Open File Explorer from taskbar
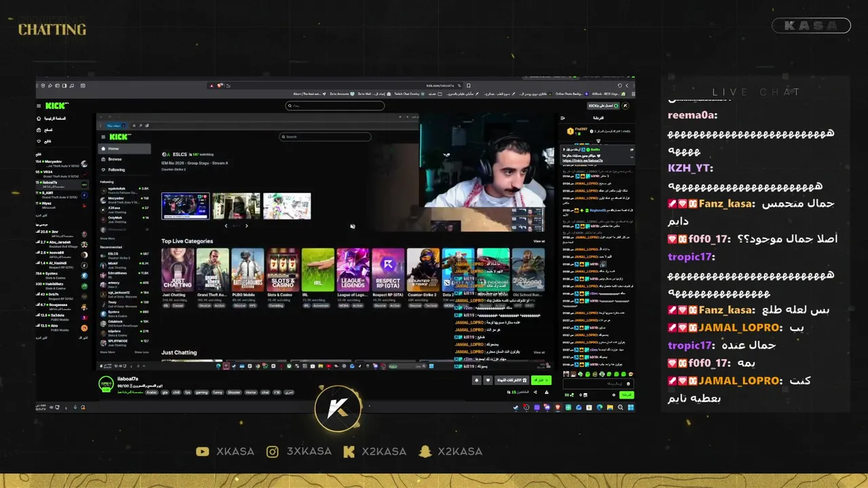The image size is (868, 488). coord(610,407)
